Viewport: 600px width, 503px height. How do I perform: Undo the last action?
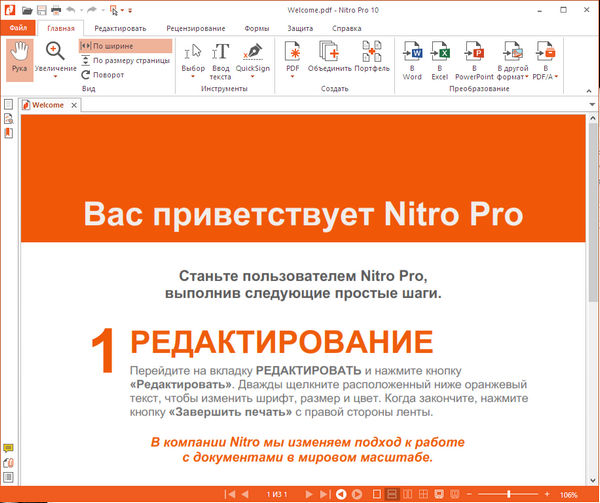point(71,10)
